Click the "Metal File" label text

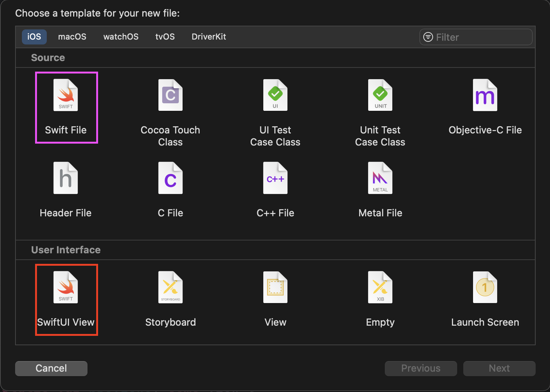coord(380,213)
